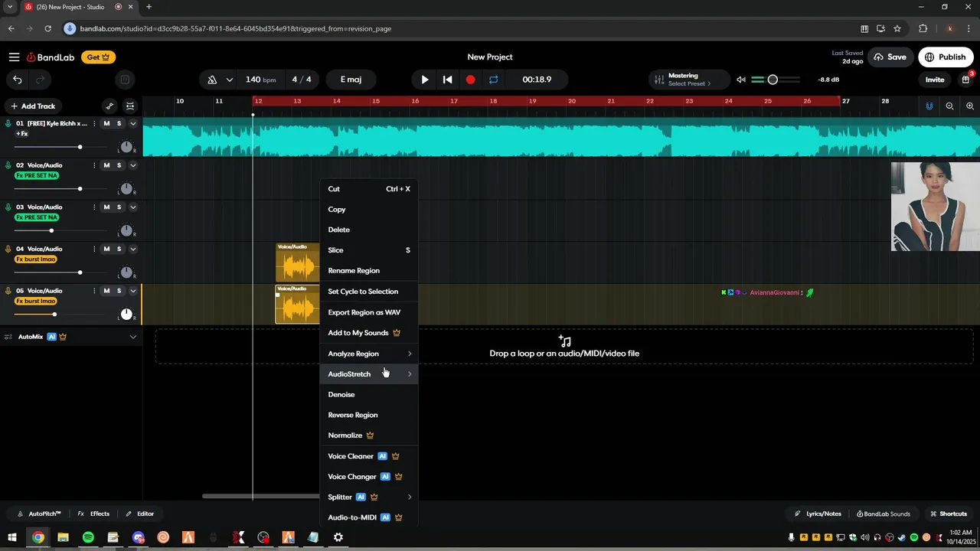The width and height of the screenshot is (980, 551).
Task: Toggle the automation icon beside Add Track
Action: 109,106
